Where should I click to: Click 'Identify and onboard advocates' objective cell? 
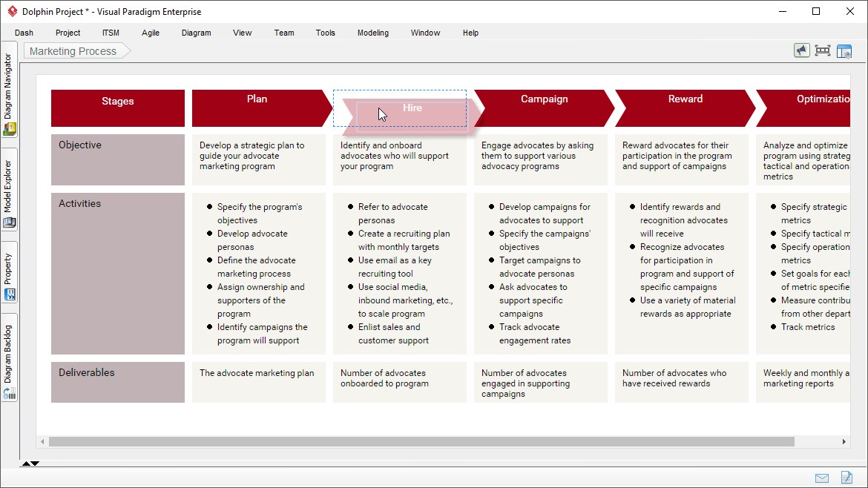pos(400,159)
